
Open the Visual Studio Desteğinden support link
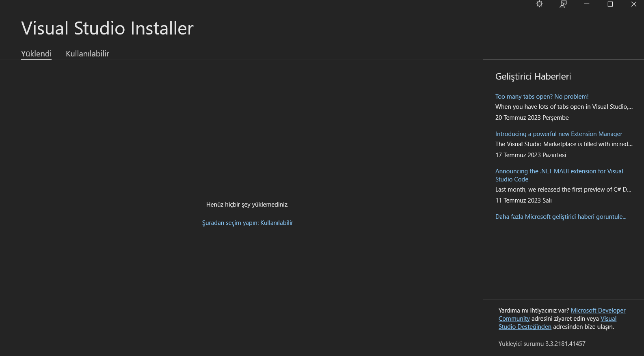click(x=558, y=323)
